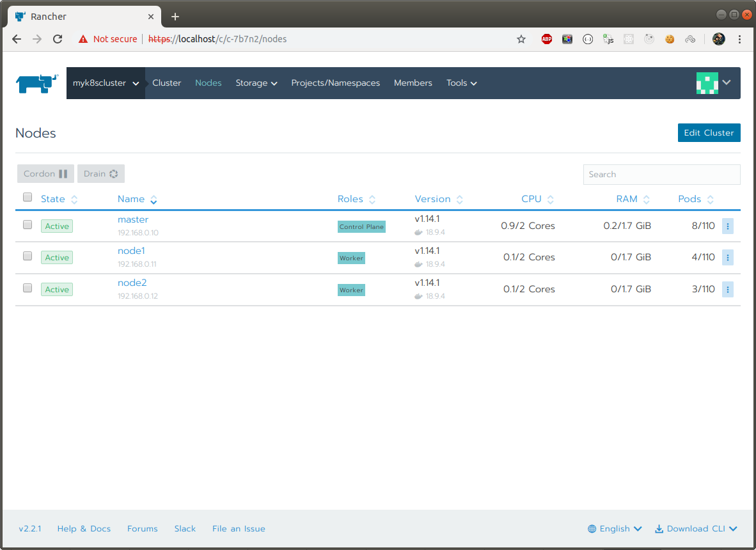The height and width of the screenshot is (550, 756).
Task: Open the actions menu for master node
Action: pyautogui.click(x=728, y=226)
